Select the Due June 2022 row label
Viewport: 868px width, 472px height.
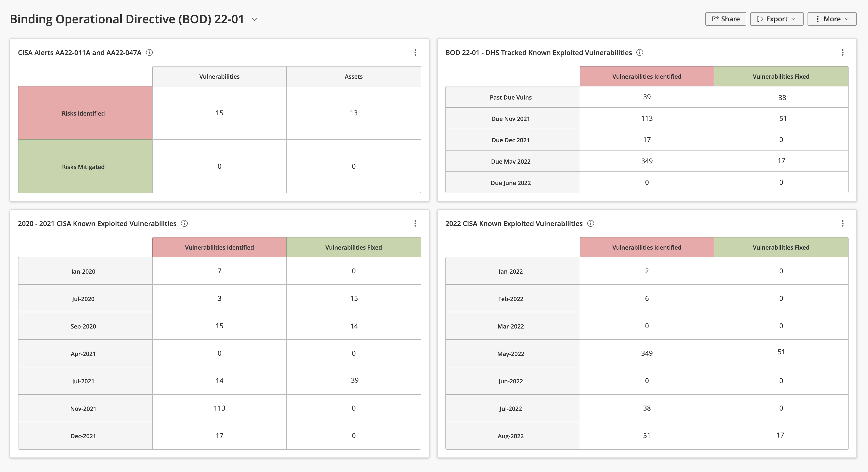tap(511, 183)
